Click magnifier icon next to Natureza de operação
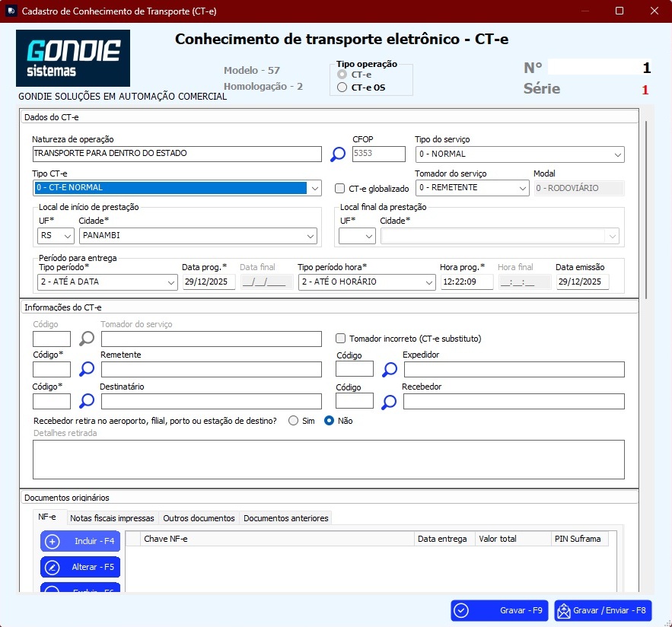 click(337, 154)
